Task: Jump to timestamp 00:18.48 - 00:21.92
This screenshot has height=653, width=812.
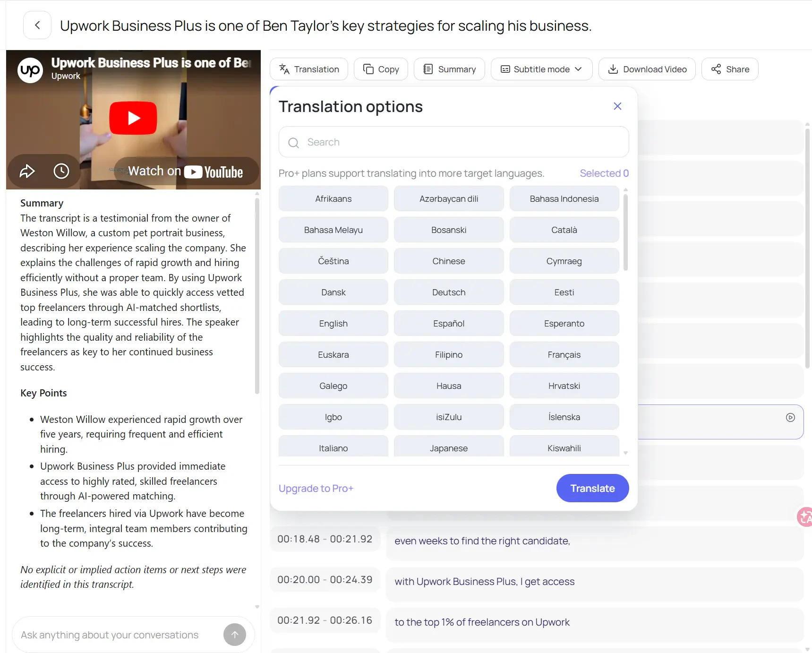Action: (x=325, y=539)
